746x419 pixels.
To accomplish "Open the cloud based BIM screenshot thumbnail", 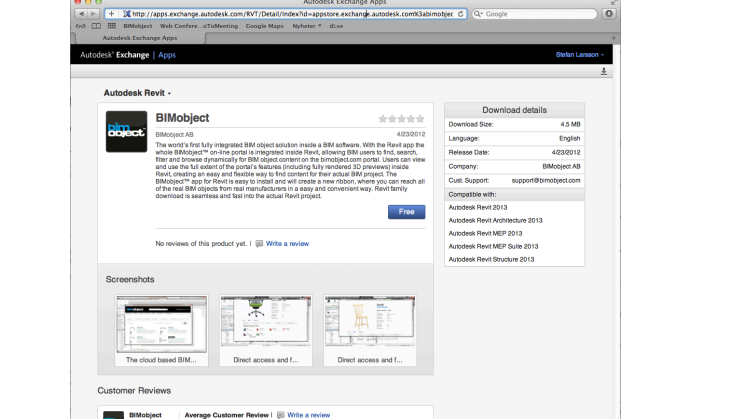I will [x=161, y=324].
